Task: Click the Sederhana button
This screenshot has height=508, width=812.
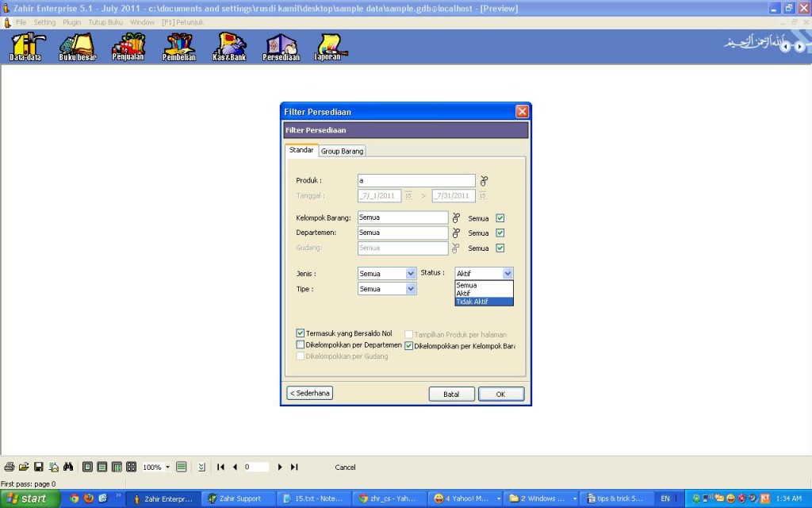Action: click(310, 393)
